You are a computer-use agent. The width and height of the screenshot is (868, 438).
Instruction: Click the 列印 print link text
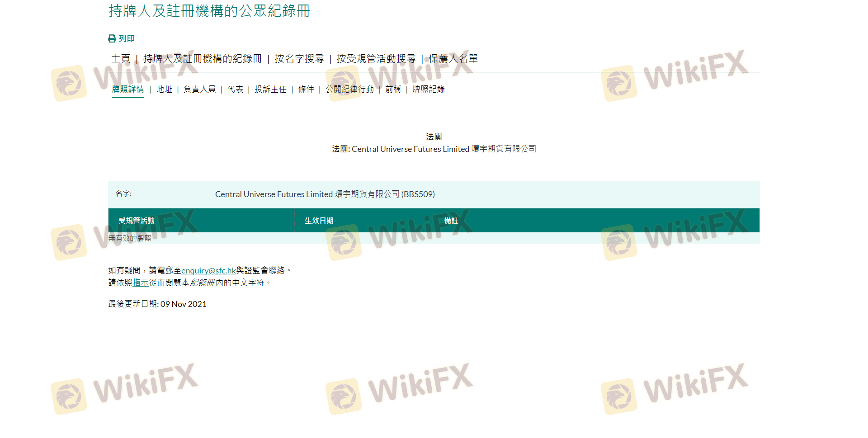(x=127, y=39)
